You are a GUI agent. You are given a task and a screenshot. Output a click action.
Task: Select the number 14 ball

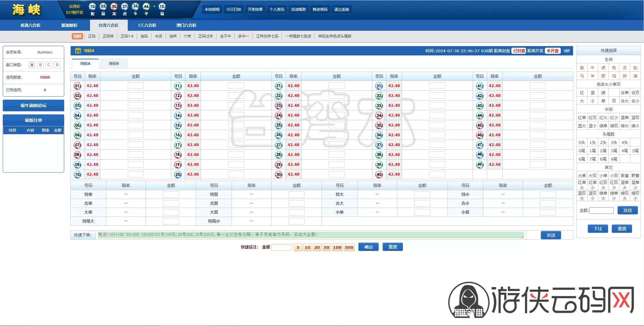point(178,115)
